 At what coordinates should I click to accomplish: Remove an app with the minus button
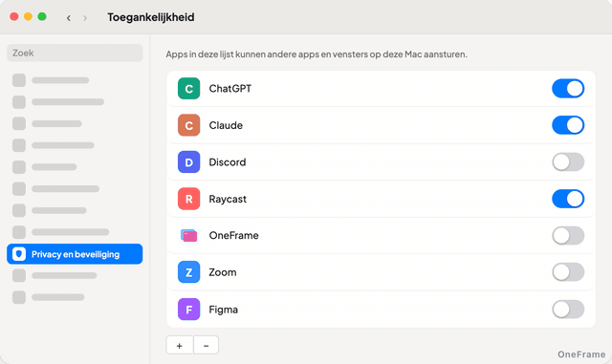[207, 345]
